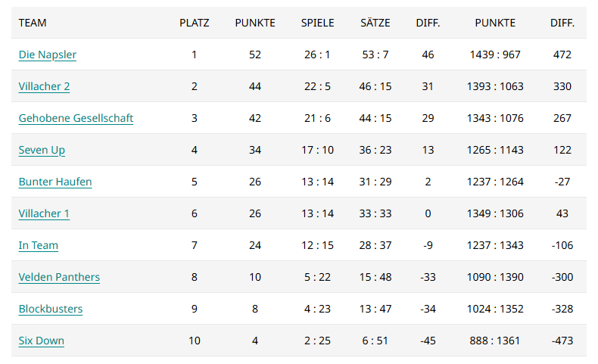Open the Die Napsler team link
This screenshot has height=364, width=598.
[47, 54]
